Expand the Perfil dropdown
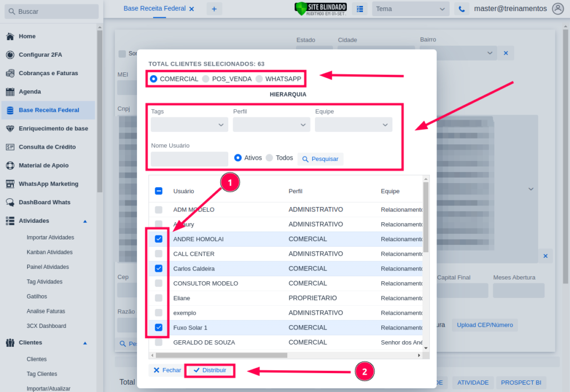This screenshot has width=570, height=392. (271, 125)
